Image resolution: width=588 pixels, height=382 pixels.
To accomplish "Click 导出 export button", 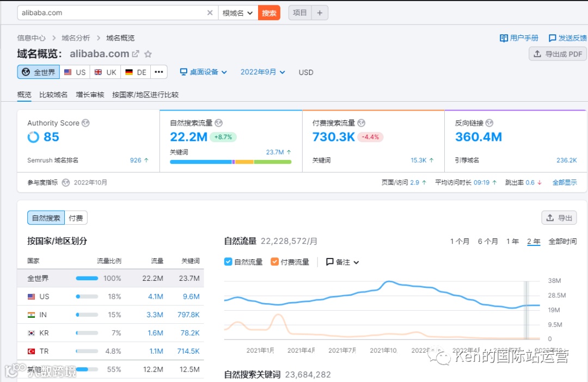I will (559, 218).
